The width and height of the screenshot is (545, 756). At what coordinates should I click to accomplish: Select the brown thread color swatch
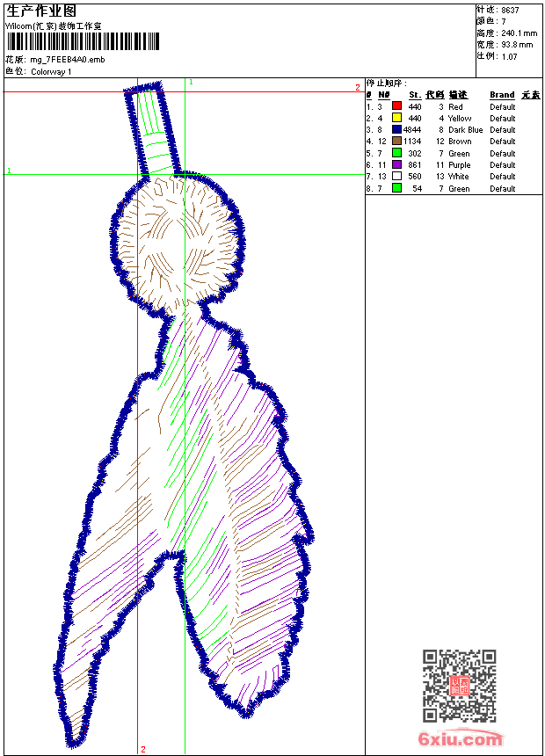396,141
